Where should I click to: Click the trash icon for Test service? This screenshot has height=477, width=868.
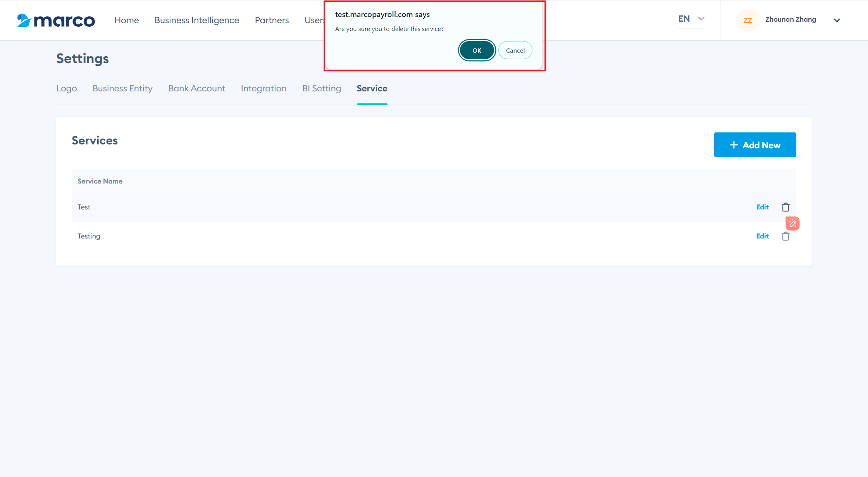click(785, 207)
